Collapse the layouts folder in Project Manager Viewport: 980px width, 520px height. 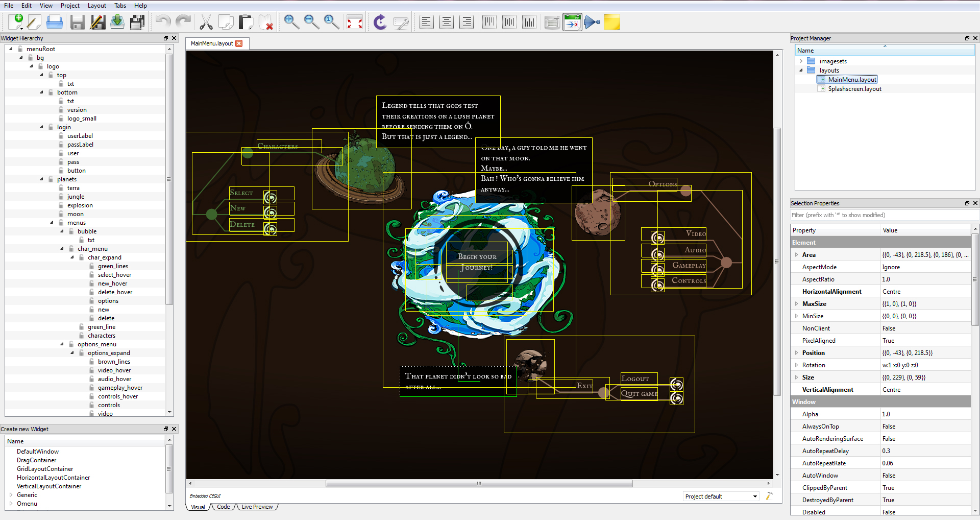coord(801,70)
